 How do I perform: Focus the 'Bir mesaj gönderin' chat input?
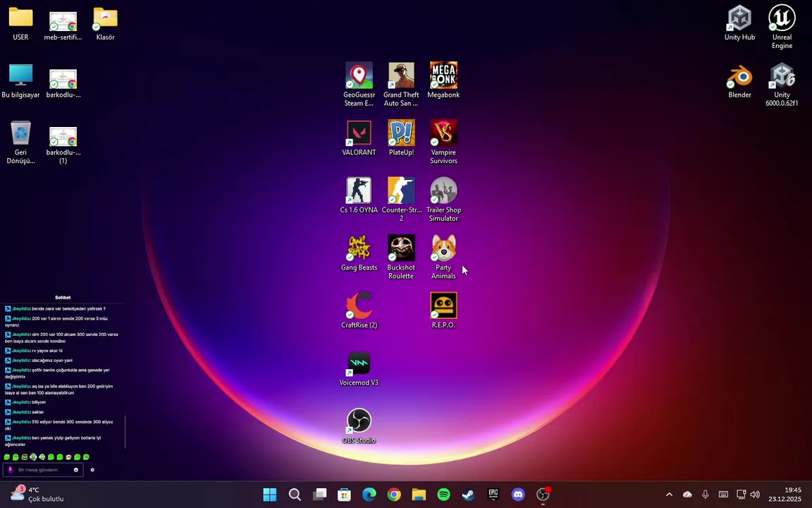(43, 470)
